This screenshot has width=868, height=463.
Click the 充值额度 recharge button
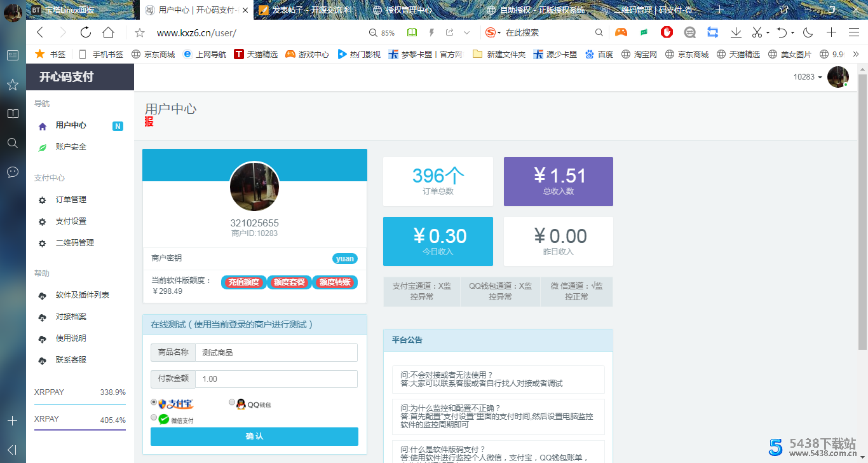click(x=243, y=282)
